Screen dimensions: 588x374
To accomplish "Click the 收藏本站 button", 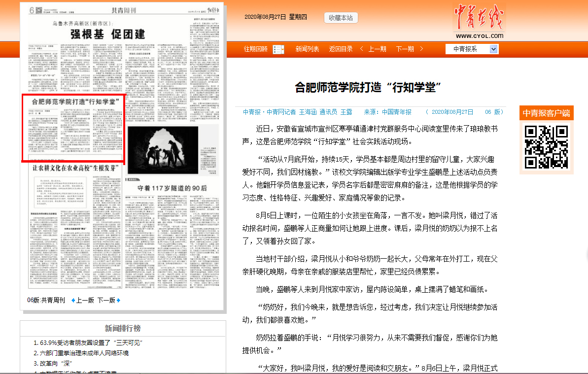I will click(341, 18).
